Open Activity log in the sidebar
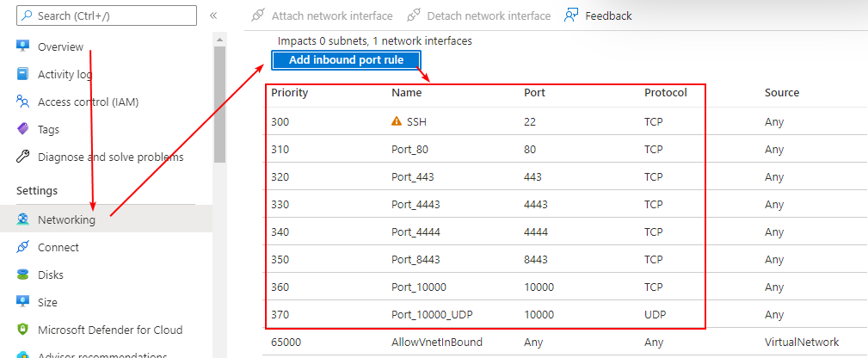 (x=65, y=74)
